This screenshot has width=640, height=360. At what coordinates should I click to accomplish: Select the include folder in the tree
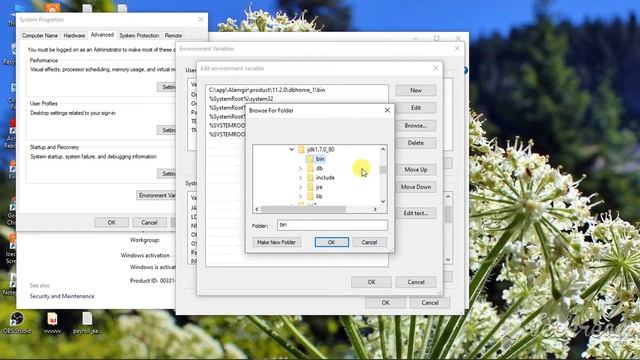325,178
